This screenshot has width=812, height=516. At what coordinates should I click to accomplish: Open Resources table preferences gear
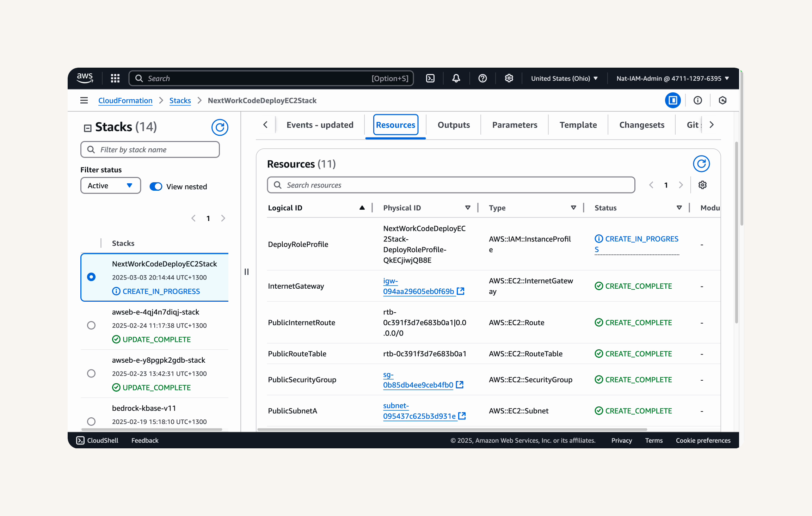702,185
